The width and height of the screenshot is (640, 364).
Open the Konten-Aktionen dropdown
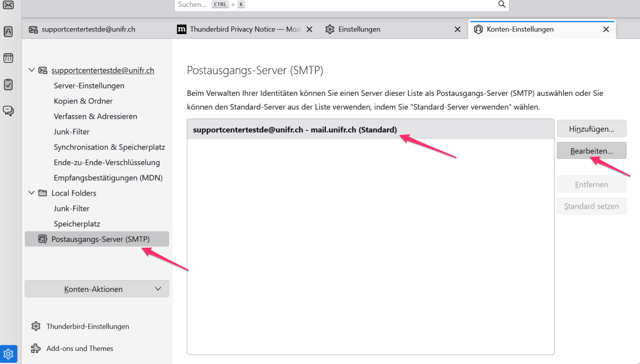tap(97, 289)
